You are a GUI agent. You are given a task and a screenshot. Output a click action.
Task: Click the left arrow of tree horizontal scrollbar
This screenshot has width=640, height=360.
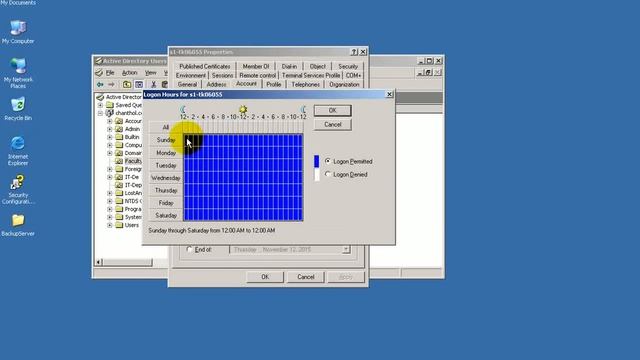99,262
